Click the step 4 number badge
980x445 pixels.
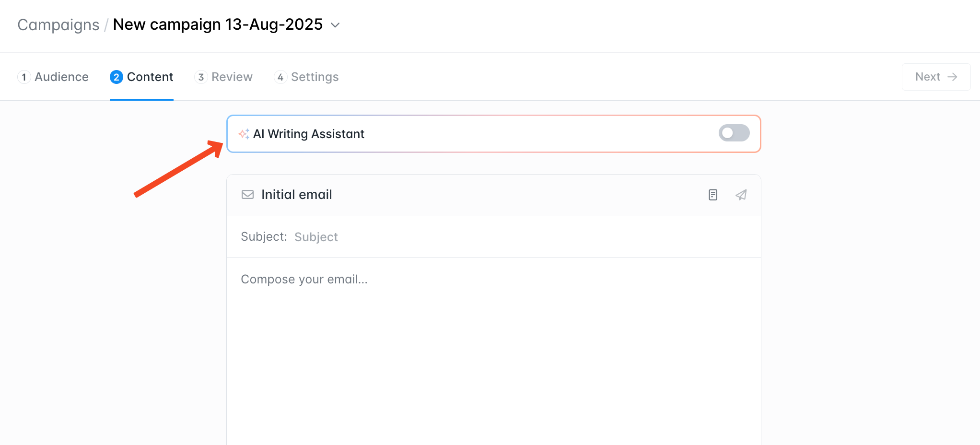point(280,77)
